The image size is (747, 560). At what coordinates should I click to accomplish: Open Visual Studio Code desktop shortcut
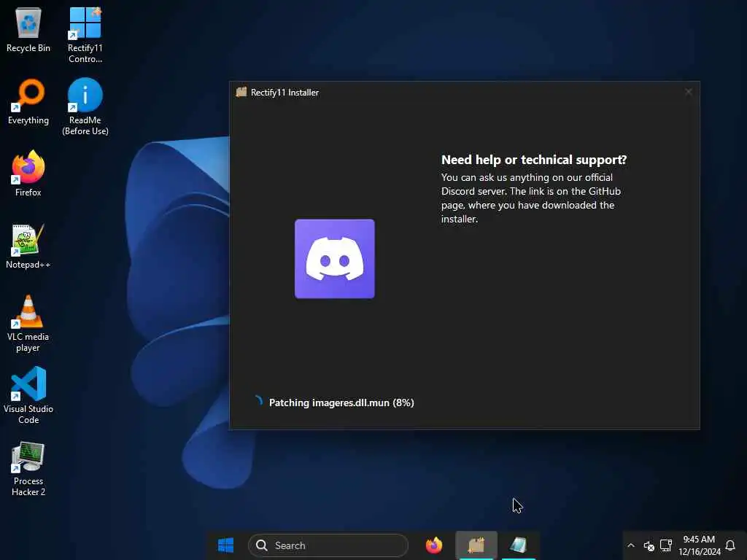tap(28, 395)
